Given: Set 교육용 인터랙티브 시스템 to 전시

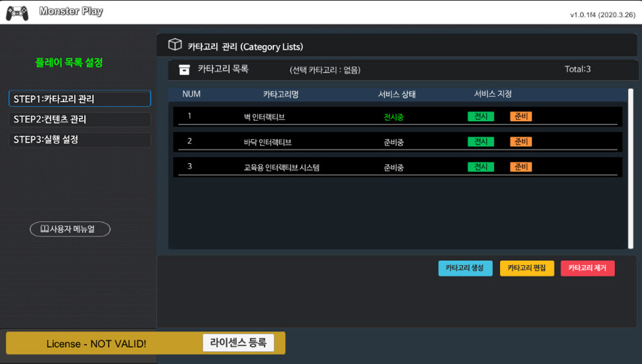Looking at the screenshot, I should pos(481,167).
